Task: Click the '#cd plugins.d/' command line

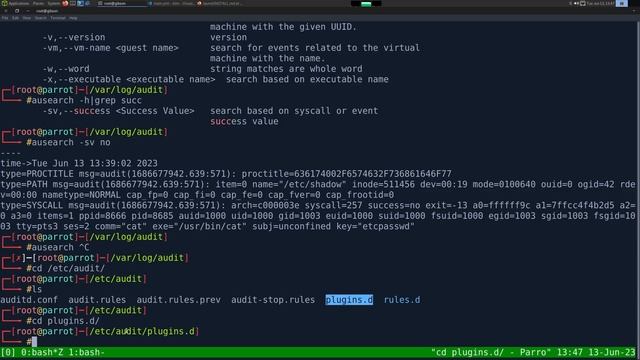Action: click(63, 321)
